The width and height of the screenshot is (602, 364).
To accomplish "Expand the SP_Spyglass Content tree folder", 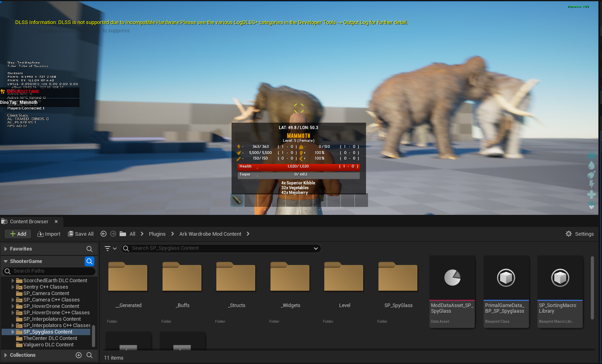I will 13,332.
